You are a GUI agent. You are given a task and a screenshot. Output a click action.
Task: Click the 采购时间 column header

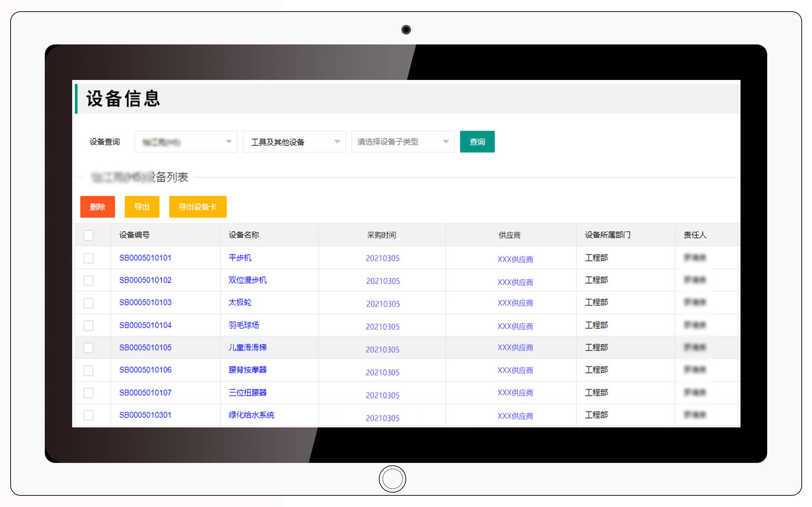coord(382,235)
